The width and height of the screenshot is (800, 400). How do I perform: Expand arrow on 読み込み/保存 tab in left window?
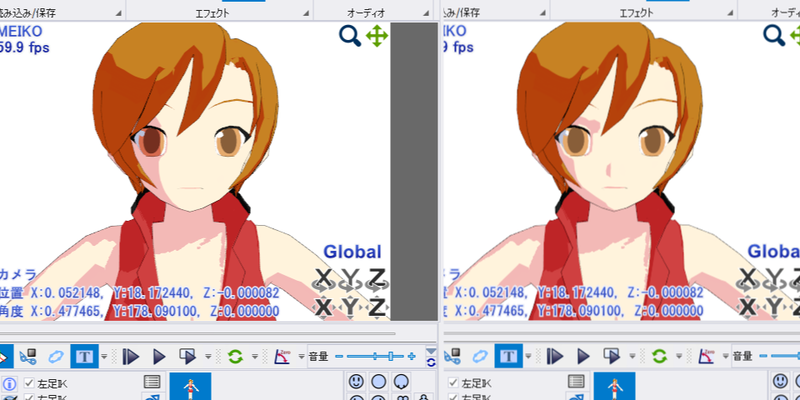pyautogui.click(x=119, y=13)
